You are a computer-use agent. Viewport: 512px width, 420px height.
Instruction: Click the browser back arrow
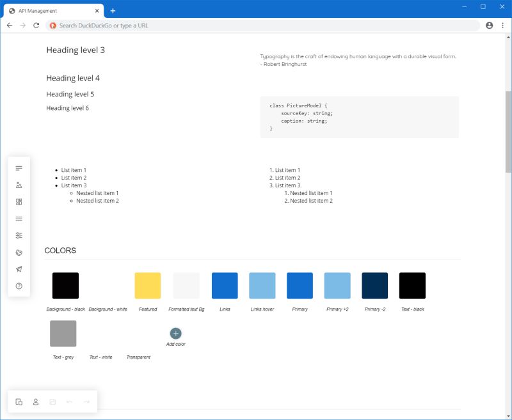(9, 26)
